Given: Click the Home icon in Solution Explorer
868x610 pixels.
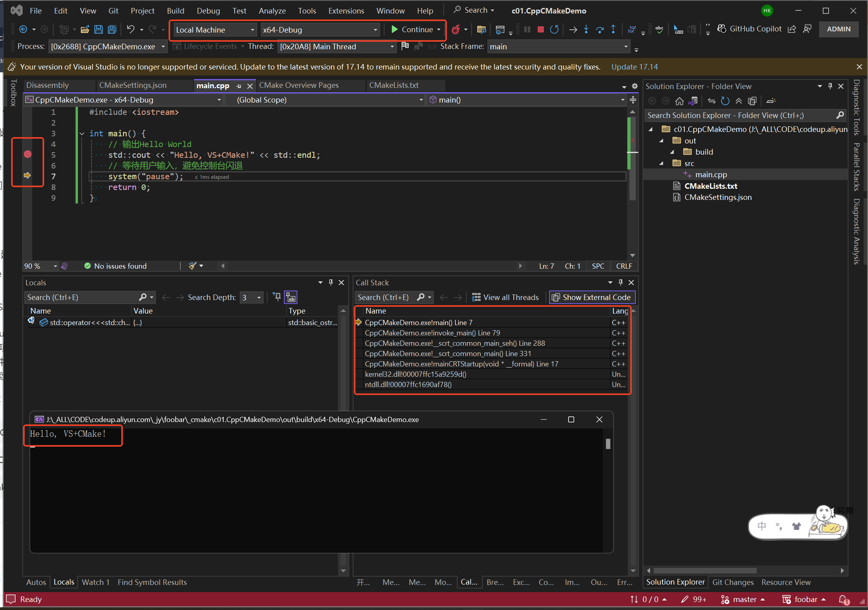Looking at the screenshot, I should (x=680, y=101).
